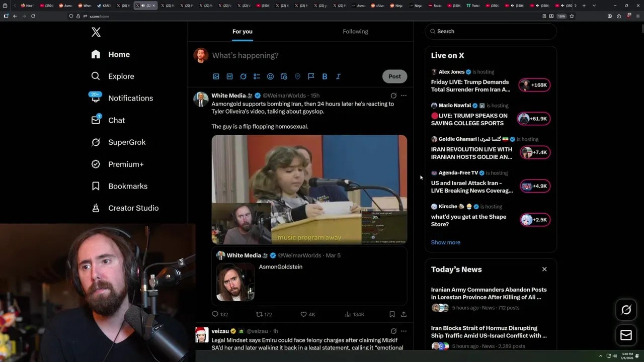Add media image icon in composer
Image resolution: width=644 pixels, height=362 pixels.
click(x=216, y=76)
